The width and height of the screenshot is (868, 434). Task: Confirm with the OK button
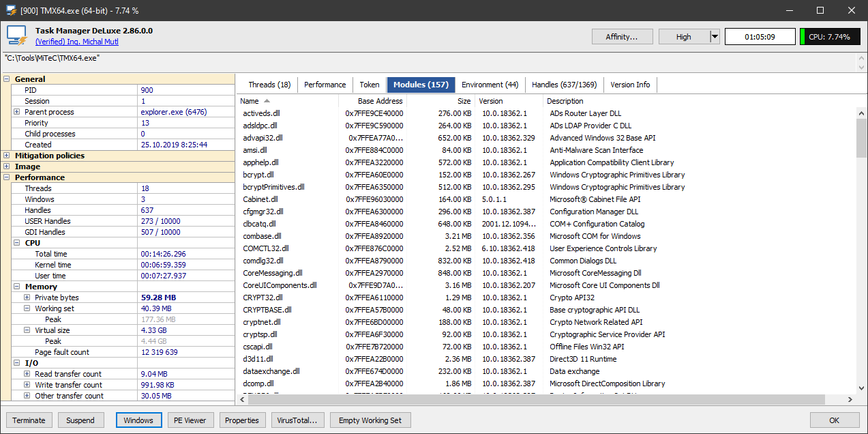(835, 420)
